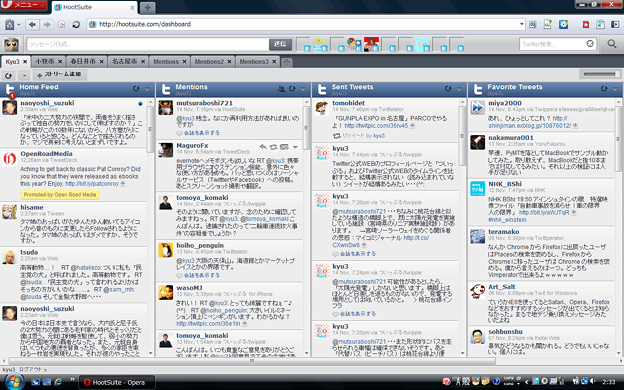The image size is (624, 390).
Task: Open the bit.ly/patconroy link
Action: [x=92, y=184]
